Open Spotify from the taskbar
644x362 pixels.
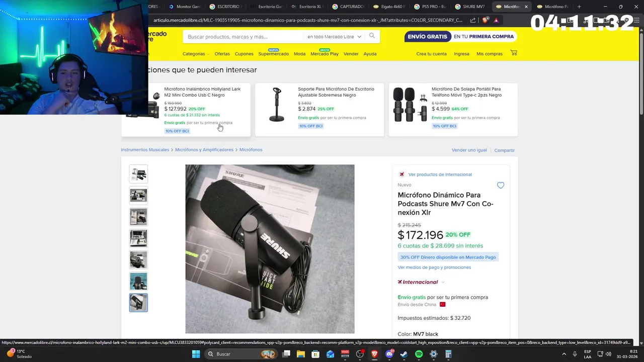coord(419,354)
